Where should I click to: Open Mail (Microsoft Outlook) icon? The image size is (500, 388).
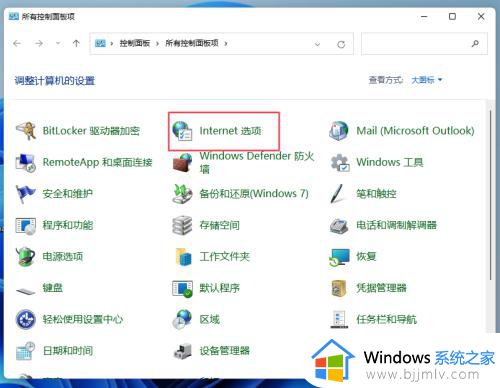(x=339, y=131)
